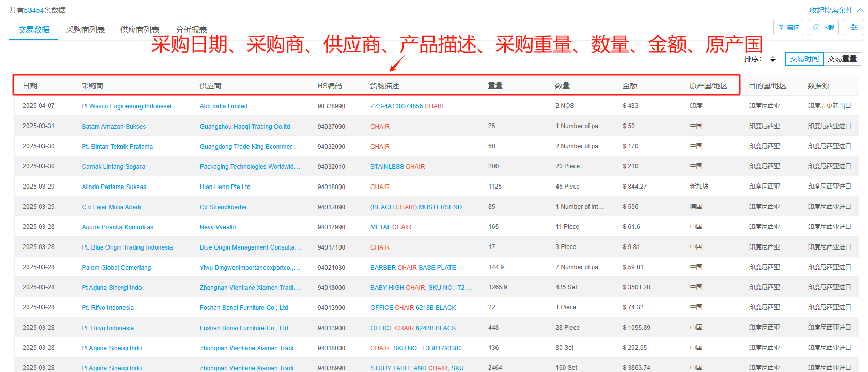Image resolution: width=868 pixels, height=372 pixels.
Task: Click the 数量 column header
Action: pos(563,86)
